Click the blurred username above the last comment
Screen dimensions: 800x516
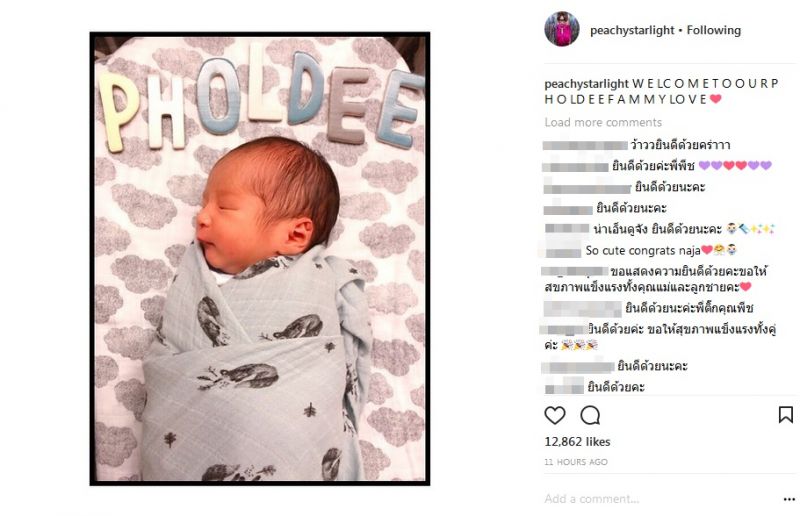(x=579, y=366)
